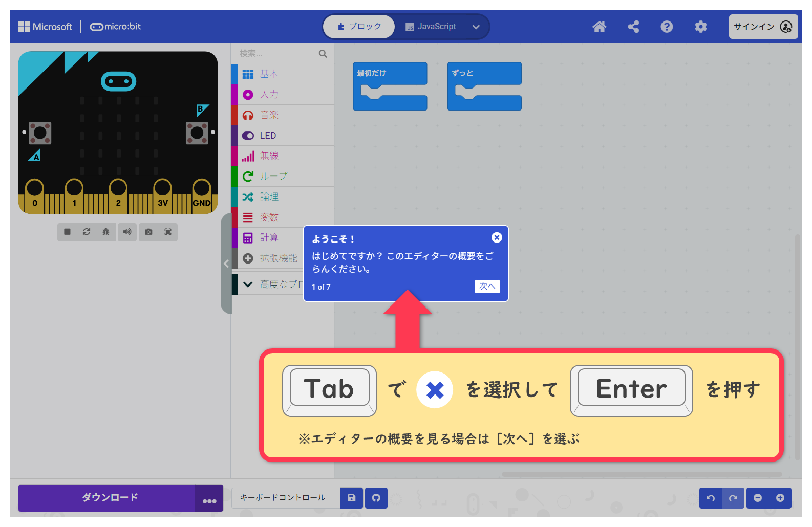Viewport: 812px width, 527px height.
Task: Click the block search field
Action: [x=276, y=53]
